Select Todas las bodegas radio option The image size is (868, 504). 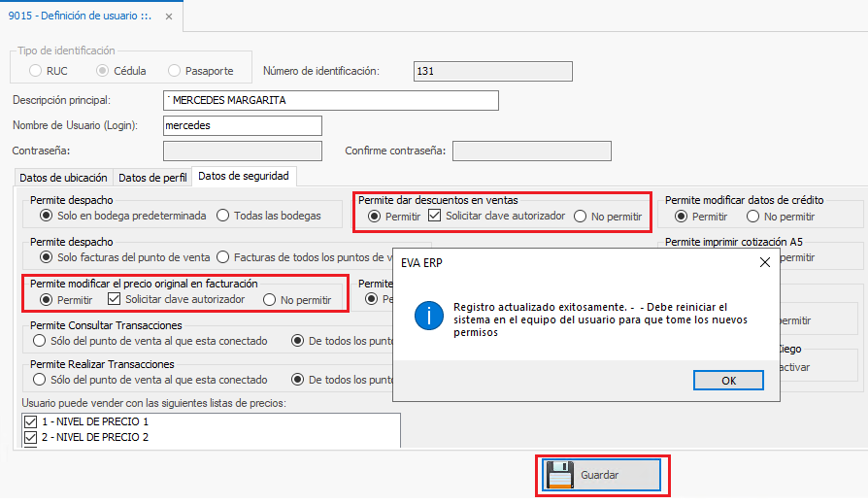point(222,216)
